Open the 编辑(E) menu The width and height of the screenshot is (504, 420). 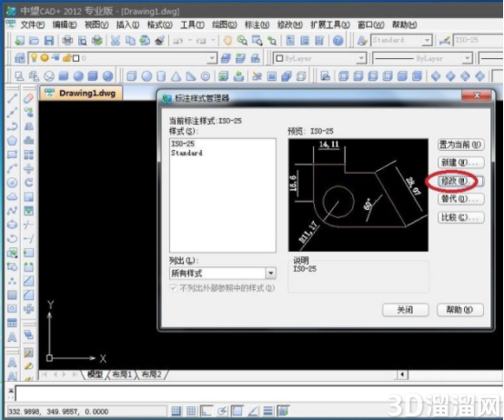[x=65, y=25]
